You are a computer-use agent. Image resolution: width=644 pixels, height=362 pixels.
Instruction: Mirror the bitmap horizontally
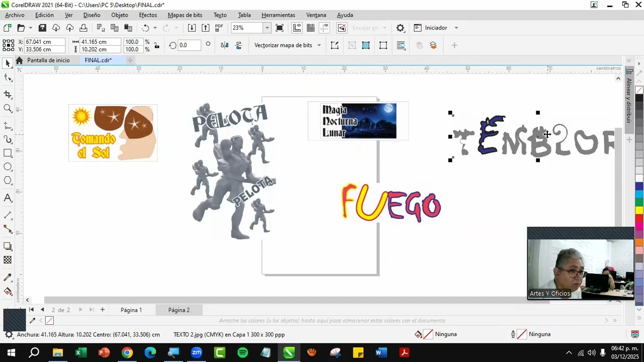pyautogui.click(x=224, y=45)
